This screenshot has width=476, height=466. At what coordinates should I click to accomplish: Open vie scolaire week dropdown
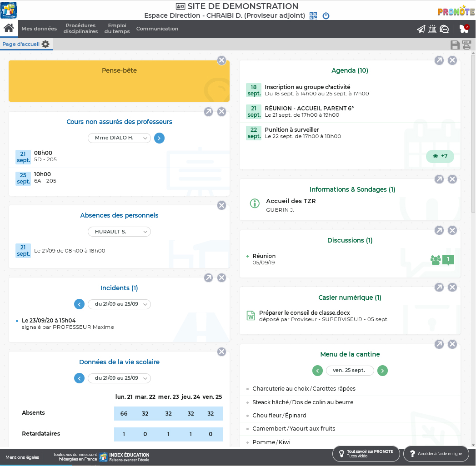[x=119, y=378]
